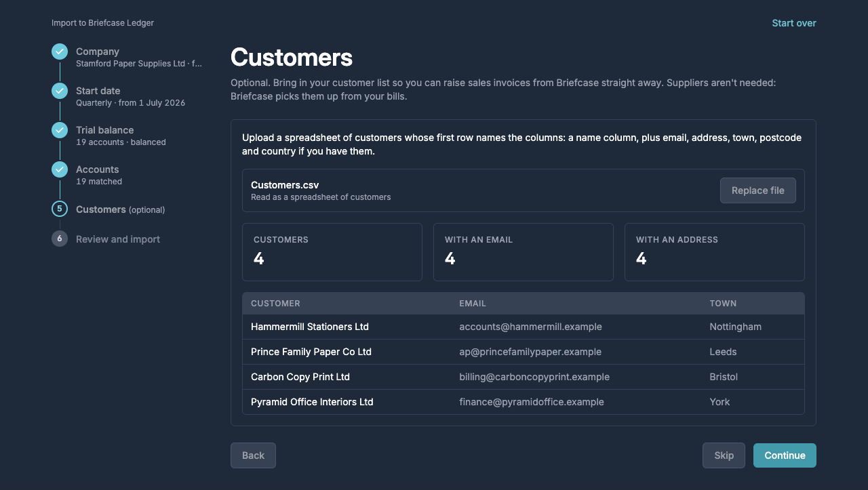
Task: Go back with the Back button
Action: point(253,455)
